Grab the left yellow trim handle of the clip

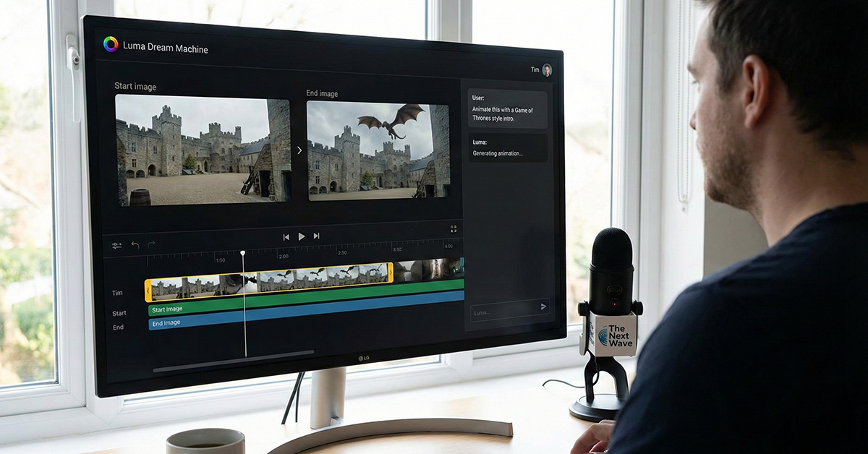click(148, 291)
